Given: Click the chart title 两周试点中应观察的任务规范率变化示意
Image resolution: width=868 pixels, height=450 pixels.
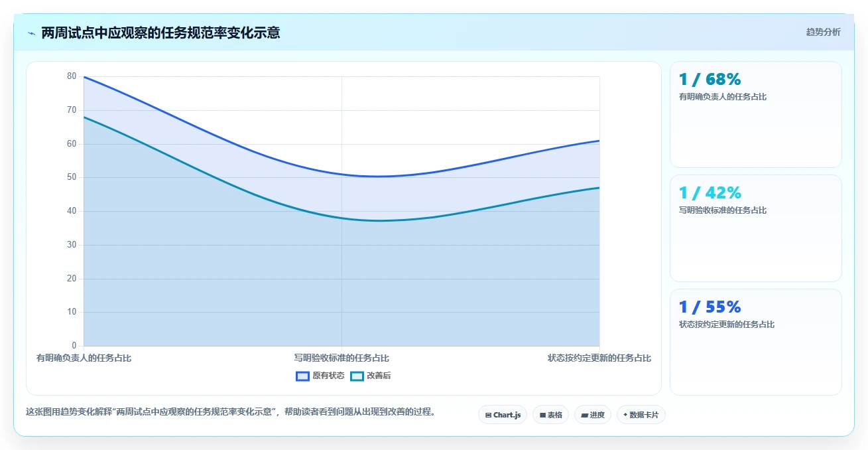Looking at the screenshot, I should [x=160, y=33].
